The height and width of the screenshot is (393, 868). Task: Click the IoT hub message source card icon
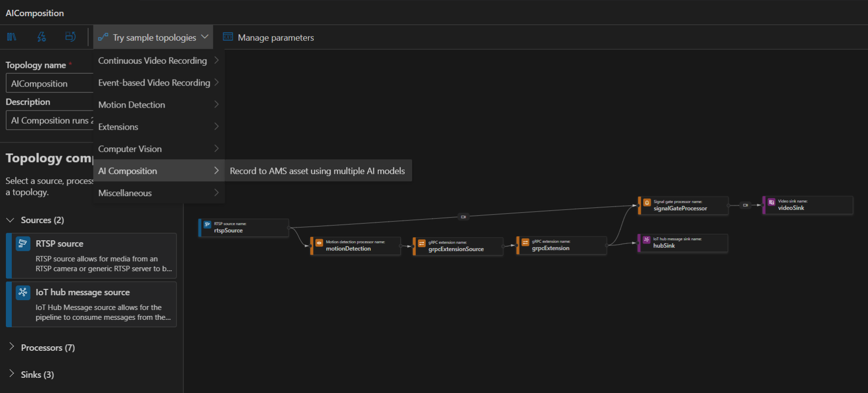click(x=23, y=292)
